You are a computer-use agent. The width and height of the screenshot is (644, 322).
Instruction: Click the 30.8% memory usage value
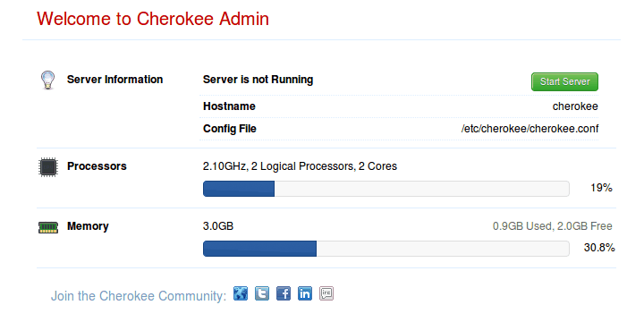point(599,248)
